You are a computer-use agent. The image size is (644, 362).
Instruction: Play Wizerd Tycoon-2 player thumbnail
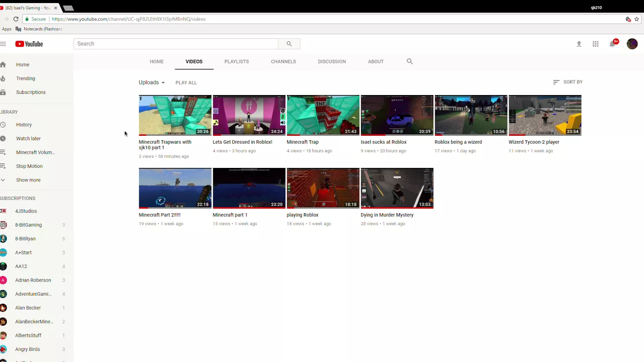[x=545, y=115]
